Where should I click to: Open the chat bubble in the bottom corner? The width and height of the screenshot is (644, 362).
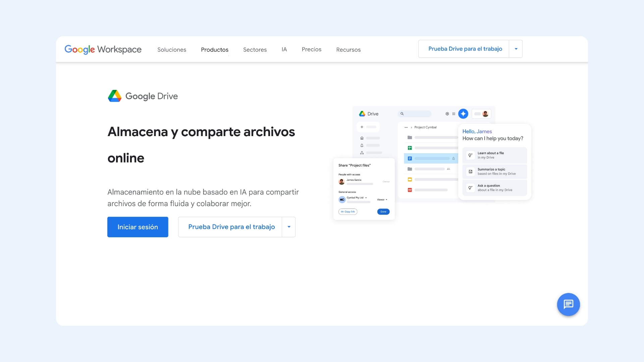[568, 304]
